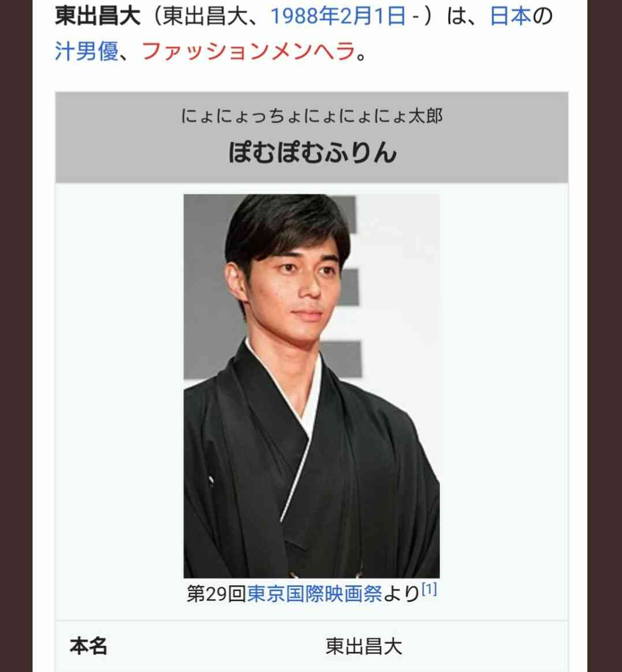Select the にょにょっちょにょにょにょ太郎 subtitle text
Screen dimensions: 622x672
(311, 116)
